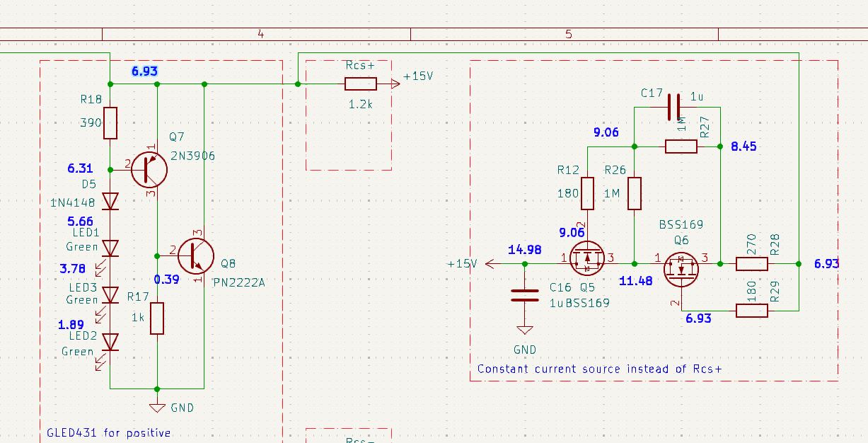Screen dimensions: 868x443
Task: Select the C17 reference label
Action: (x=652, y=93)
